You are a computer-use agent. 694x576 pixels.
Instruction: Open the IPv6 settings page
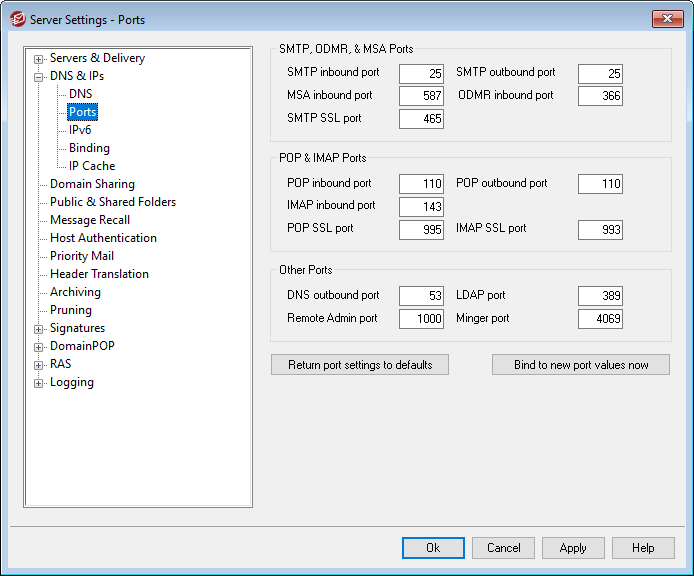click(82, 130)
